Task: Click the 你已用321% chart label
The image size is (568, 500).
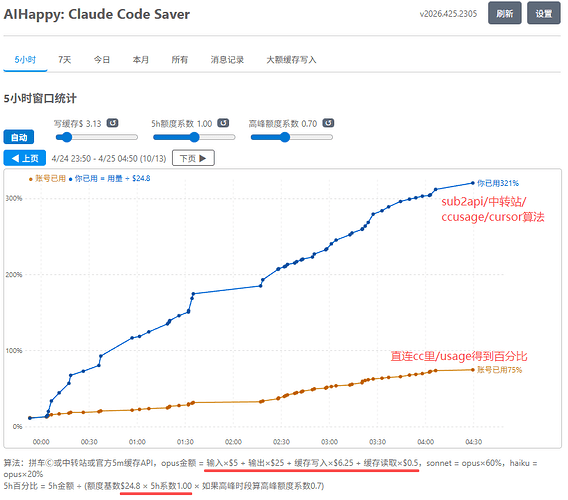Action: click(x=498, y=183)
